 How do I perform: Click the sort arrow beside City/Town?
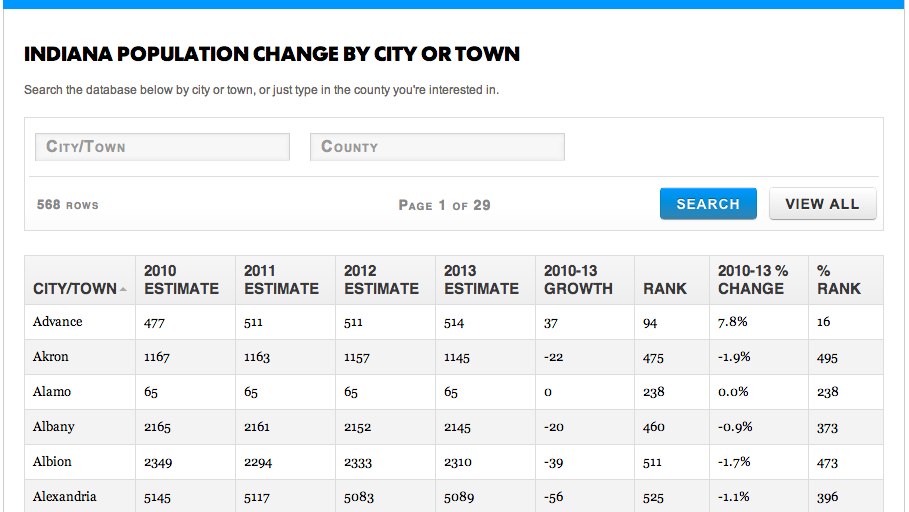[x=123, y=289]
